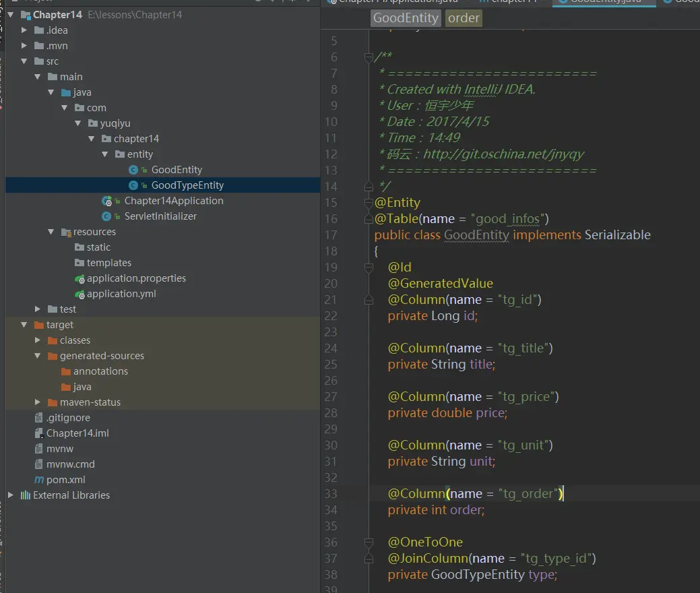Click the GoodEntity class icon
Viewport: 700px width, 593px height.
133,170
